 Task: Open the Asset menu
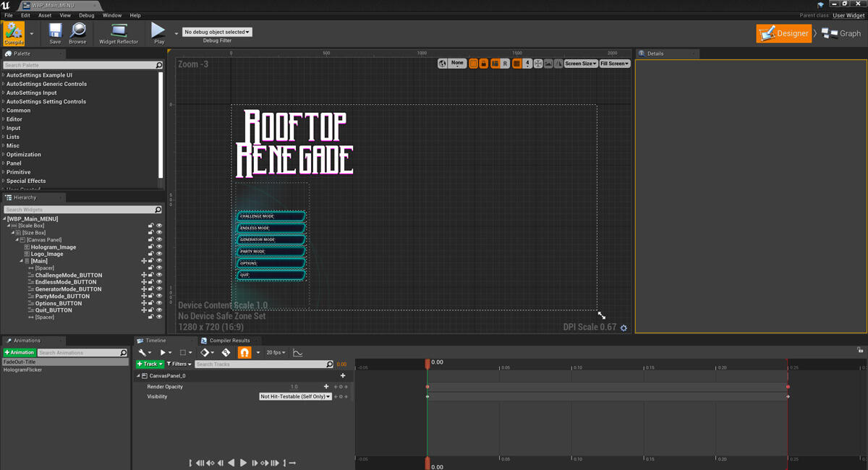[x=45, y=15]
